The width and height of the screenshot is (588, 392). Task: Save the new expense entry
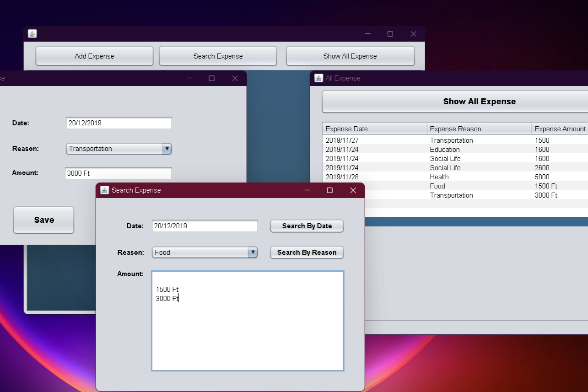point(44,220)
